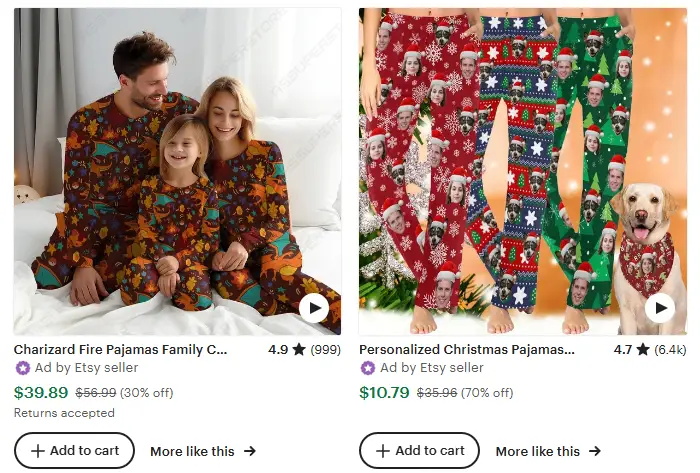Click the arrow next to Christmas pajamas' More like this
The image size is (700, 473).
point(595,451)
